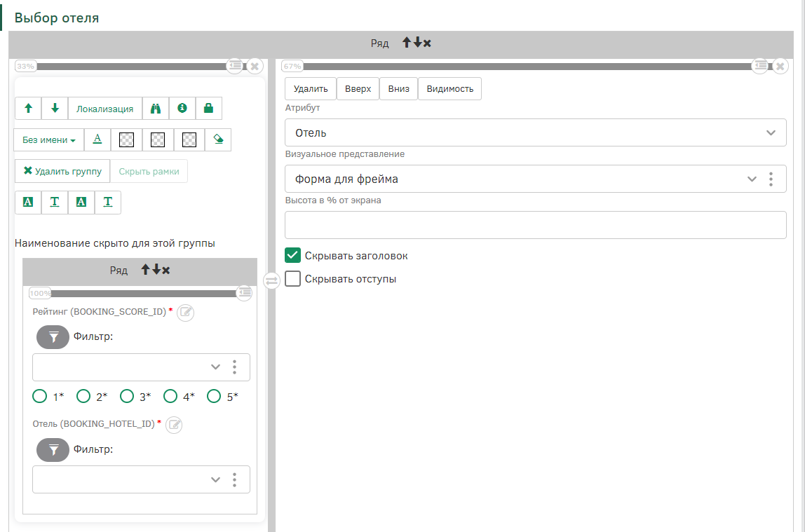Click 'Удалить группу' button
The image size is (805, 532).
(x=62, y=171)
